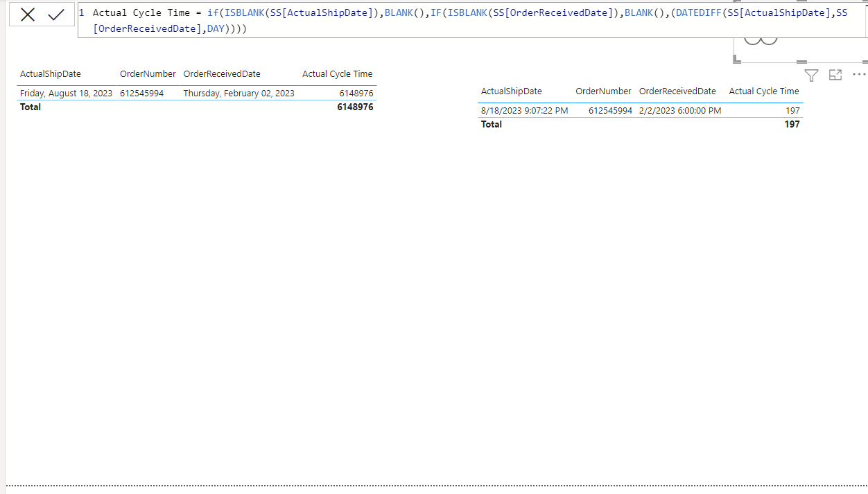Select the 612545994 cell in the left table

coord(141,93)
